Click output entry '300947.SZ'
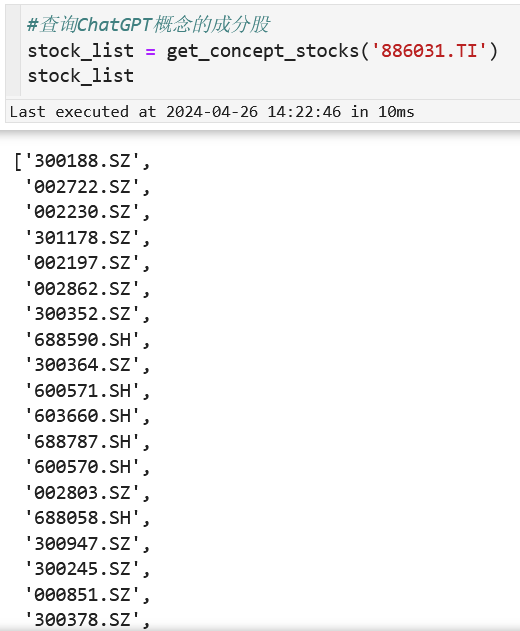The height and width of the screenshot is (631, 520). 82,543
